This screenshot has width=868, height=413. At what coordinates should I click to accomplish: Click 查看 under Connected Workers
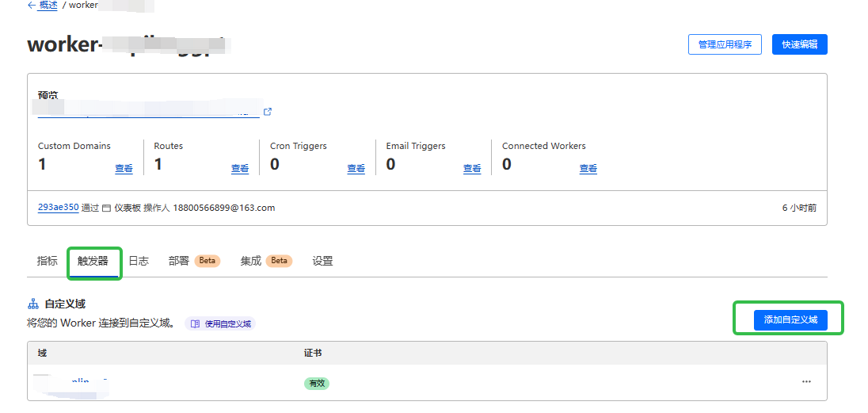tap(588, 169)
